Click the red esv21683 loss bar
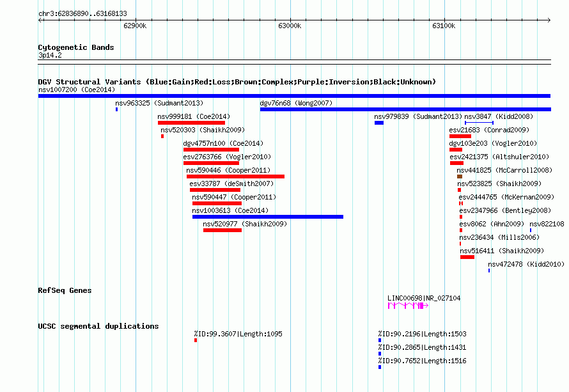The width and height of the screenshot is (569, 392). click(460, 136)
